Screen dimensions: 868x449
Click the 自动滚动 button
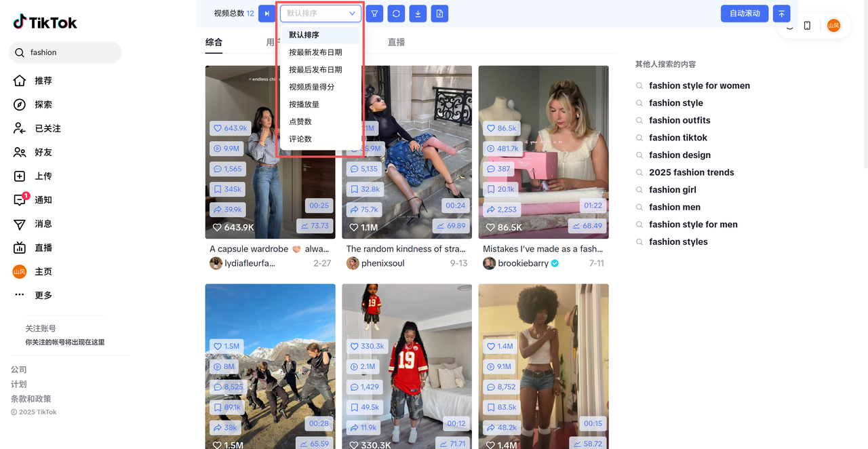point(744,14)
